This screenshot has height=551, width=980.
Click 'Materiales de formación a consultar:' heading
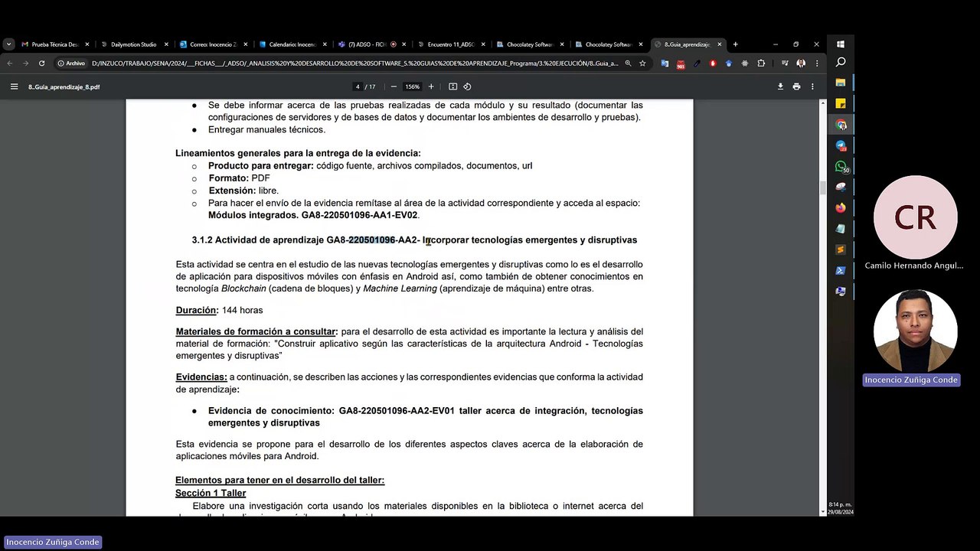click(256, 331)
